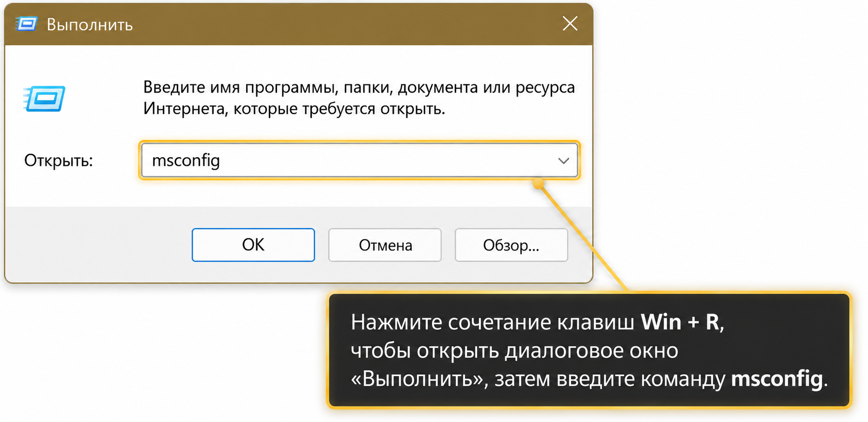Close the Выполнить dialog
The image size is (868, 422).
[570, 23]
